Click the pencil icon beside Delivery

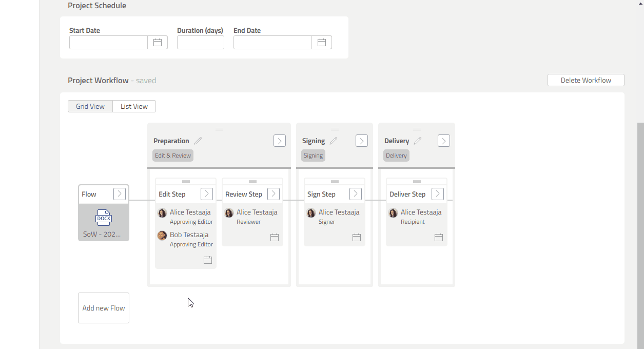(x=418, y=141)
